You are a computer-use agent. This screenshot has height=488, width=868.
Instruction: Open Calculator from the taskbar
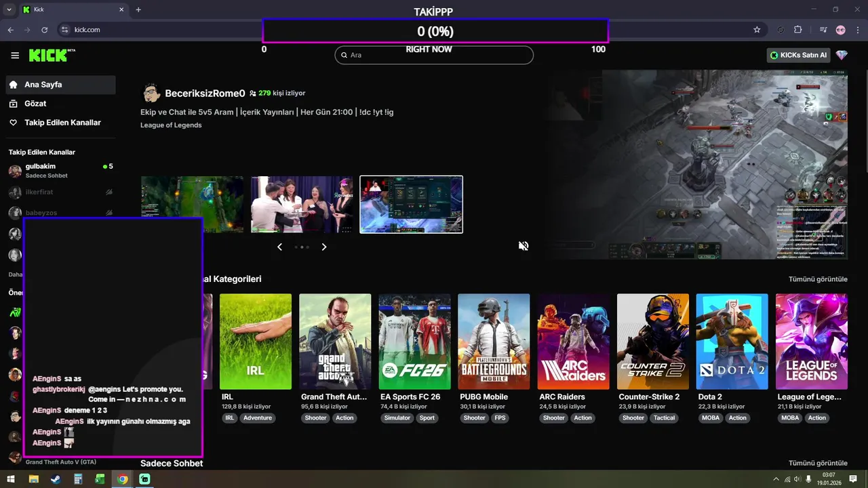(x=78, y=479)
